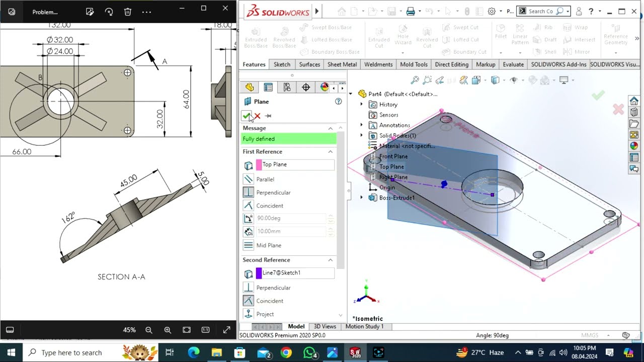
Task: Collapse the Part4 root tree node
Action: [352, 94]
